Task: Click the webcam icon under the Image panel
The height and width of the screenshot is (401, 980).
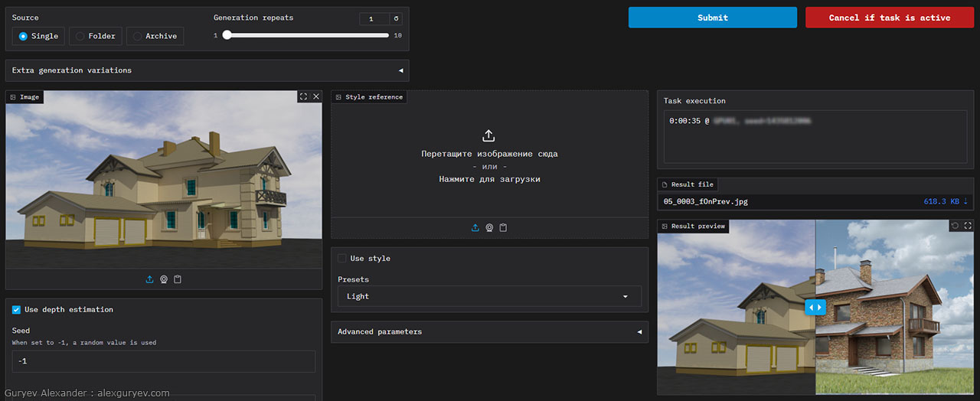Action: (x=164, y=279)
